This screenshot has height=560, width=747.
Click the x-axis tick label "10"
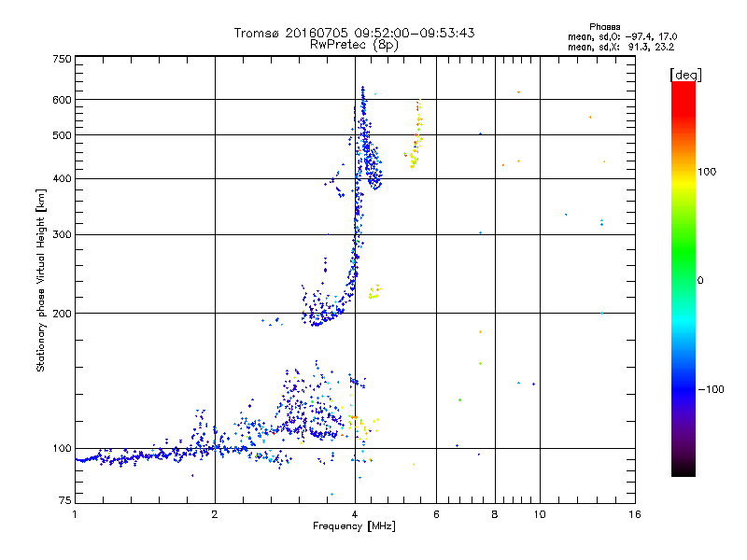pyautogui.click(x=540, y=514)
